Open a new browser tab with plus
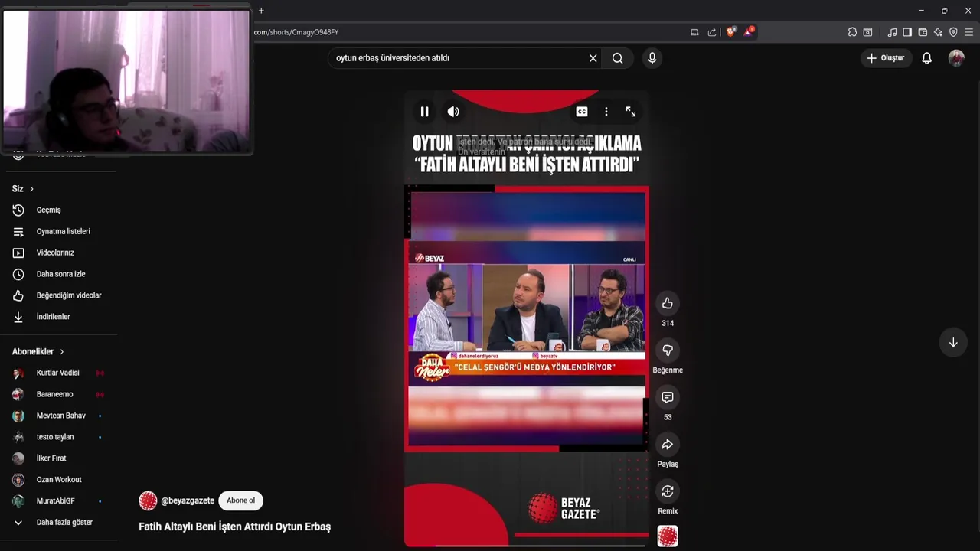This screenshot has width=980, height=551. (261, 11)
